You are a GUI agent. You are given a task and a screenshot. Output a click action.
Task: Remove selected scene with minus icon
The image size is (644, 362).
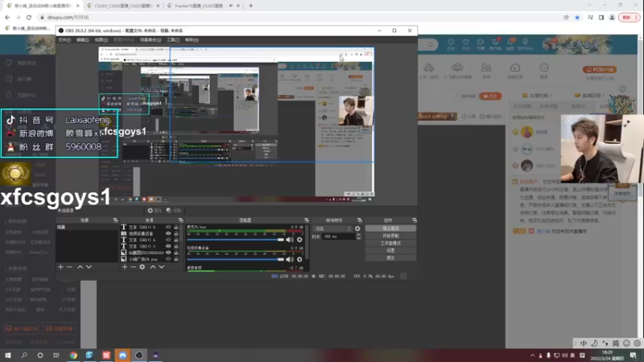[69, 267]
